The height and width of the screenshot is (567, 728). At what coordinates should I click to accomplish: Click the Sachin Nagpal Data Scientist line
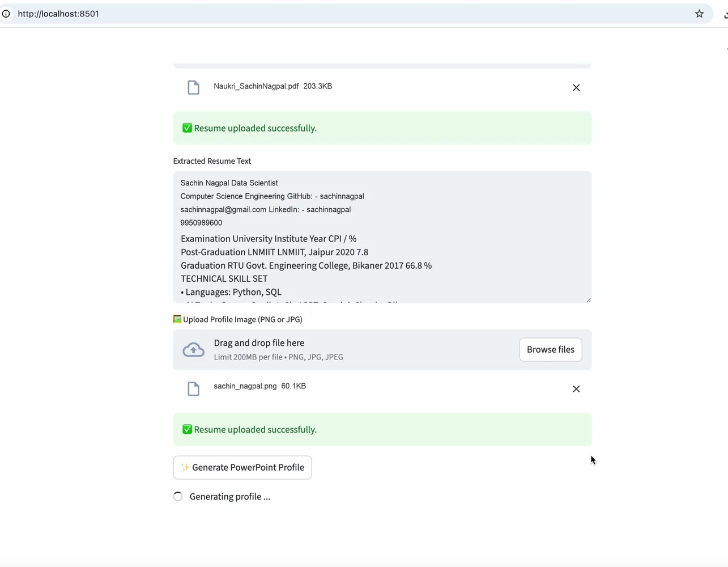tap(229, 183)
